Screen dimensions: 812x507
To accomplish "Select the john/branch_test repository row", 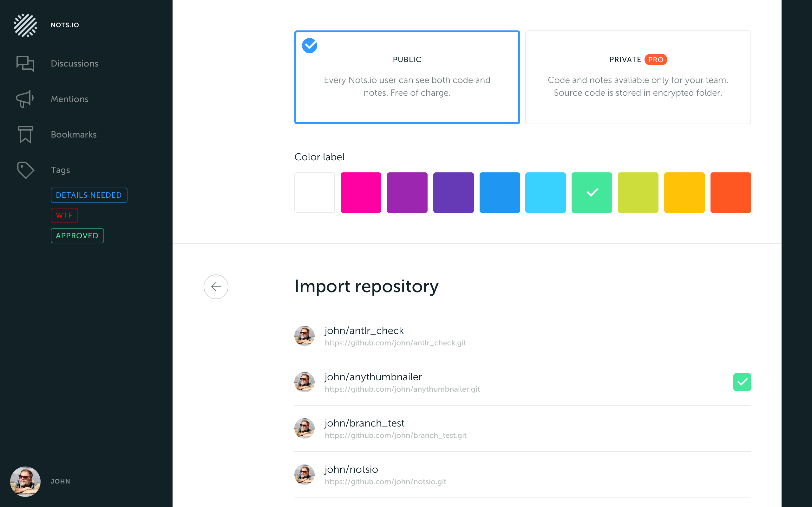I will (x=364, y=423).
